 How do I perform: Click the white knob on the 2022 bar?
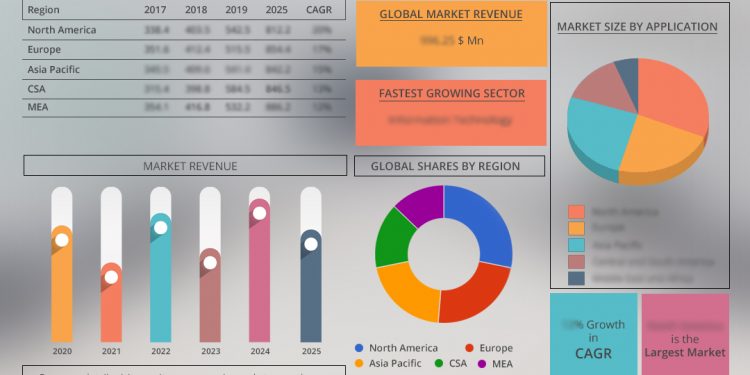point(161,227)
